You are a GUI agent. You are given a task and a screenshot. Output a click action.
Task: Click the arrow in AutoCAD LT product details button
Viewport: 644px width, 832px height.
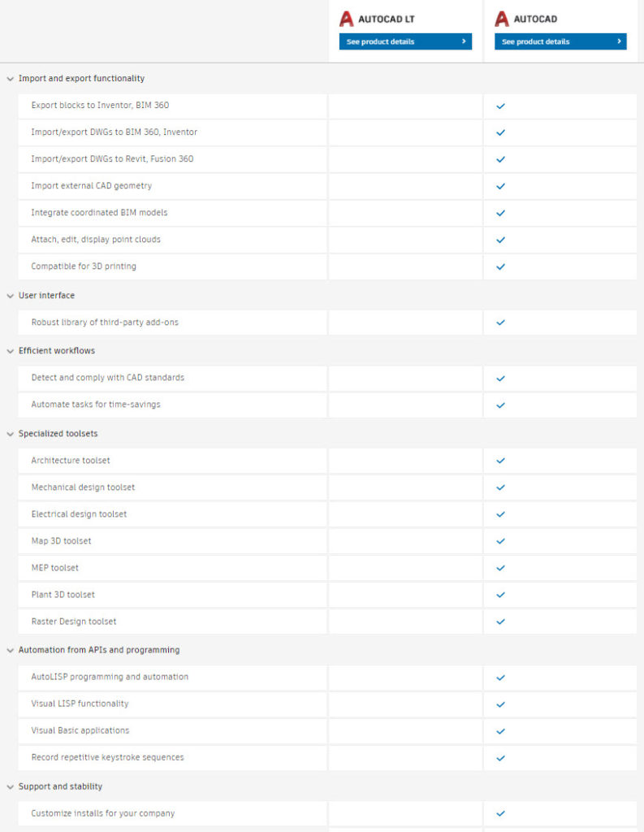464,41
